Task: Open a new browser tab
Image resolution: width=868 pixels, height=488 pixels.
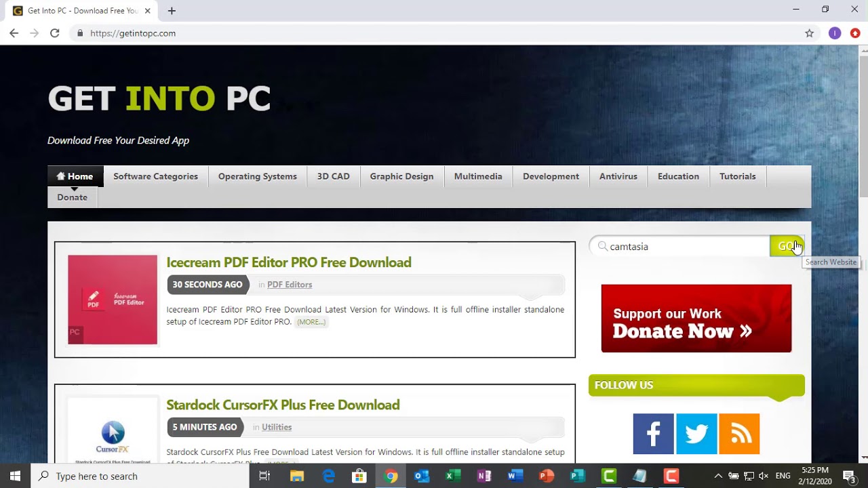Action: tap(172, 11)
